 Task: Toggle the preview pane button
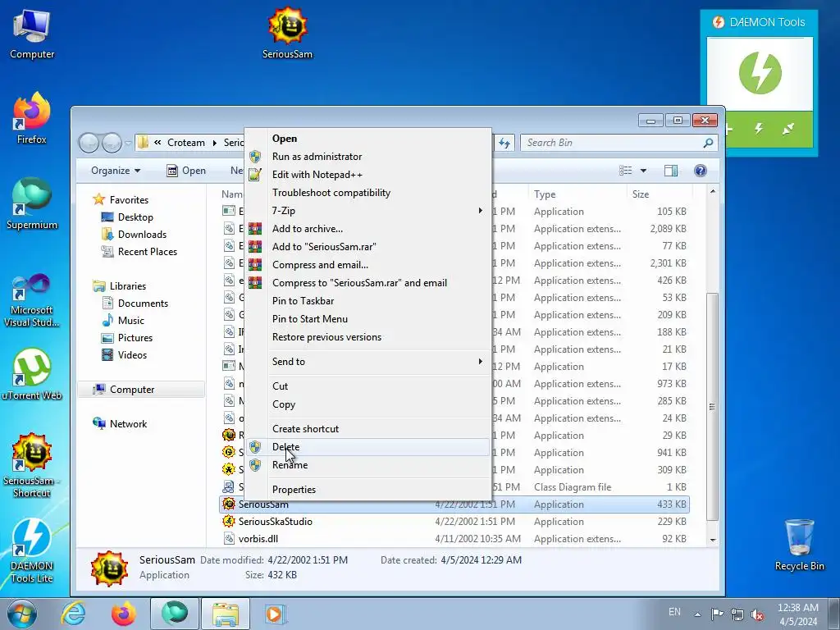coord(671,171)
